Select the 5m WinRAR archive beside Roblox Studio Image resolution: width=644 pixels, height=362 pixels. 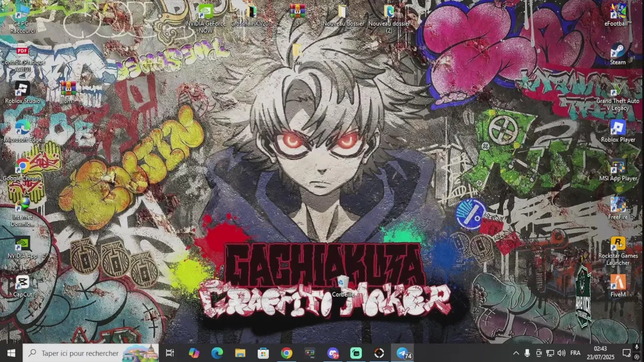pos(68,93)
